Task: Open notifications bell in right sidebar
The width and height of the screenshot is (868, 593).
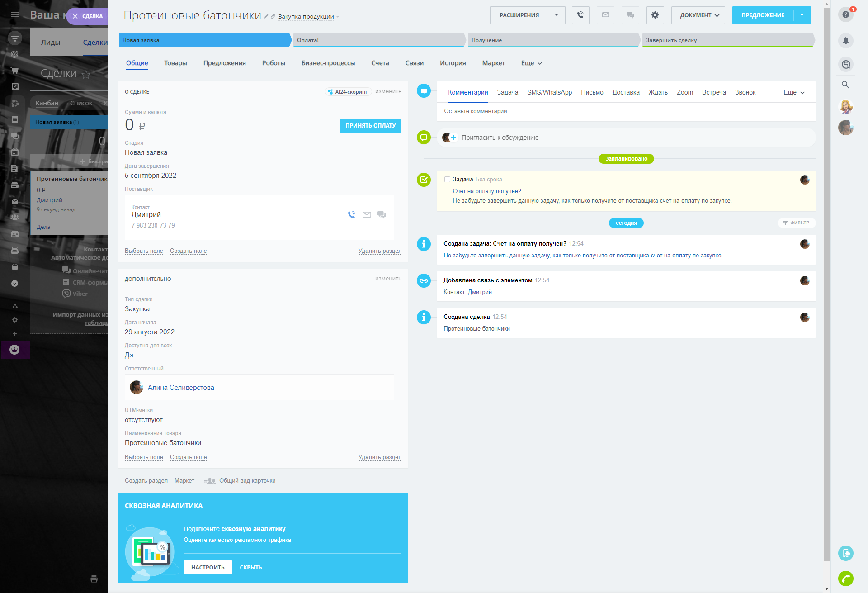Action: point(845,41)
